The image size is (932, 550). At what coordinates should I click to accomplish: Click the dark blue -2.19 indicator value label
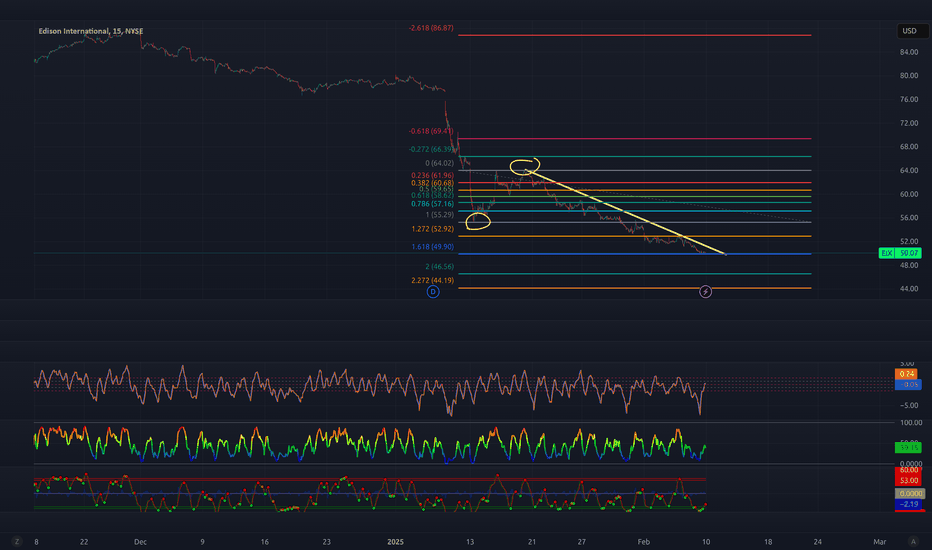[908, 504]
